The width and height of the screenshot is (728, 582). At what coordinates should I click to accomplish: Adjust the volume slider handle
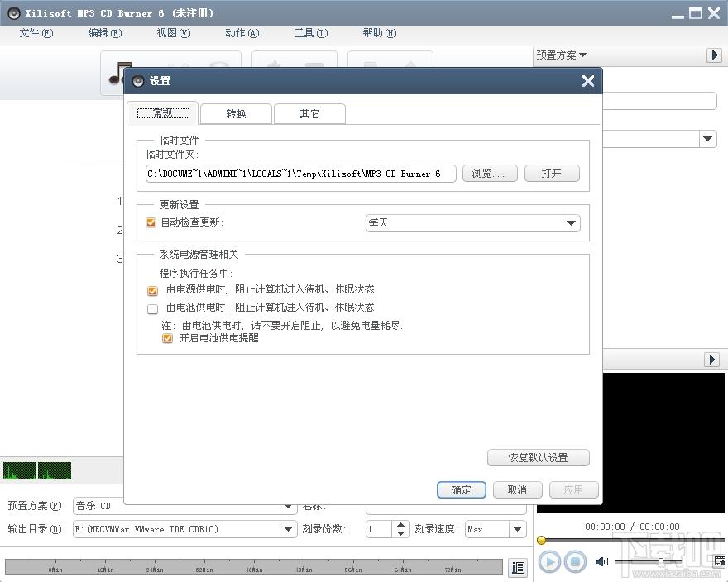point(661,562)
